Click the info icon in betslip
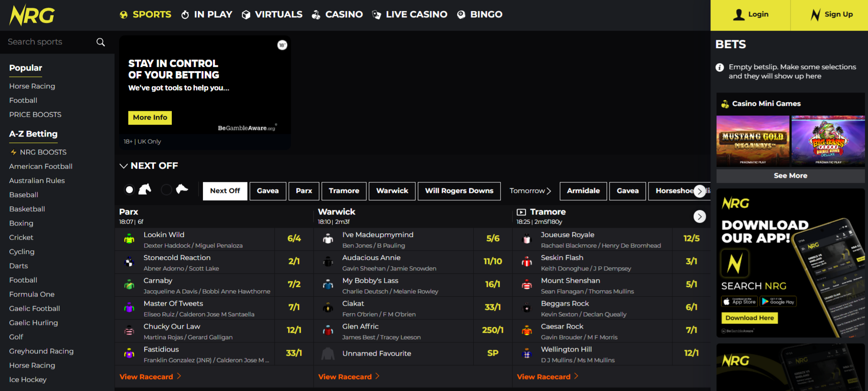The width and height of the screenshot is (868, 391). click(720, 67)
